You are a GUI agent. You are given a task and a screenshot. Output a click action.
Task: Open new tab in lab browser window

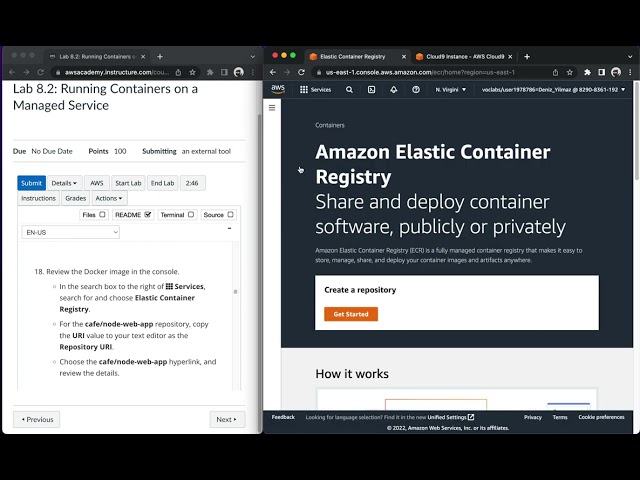160,57
